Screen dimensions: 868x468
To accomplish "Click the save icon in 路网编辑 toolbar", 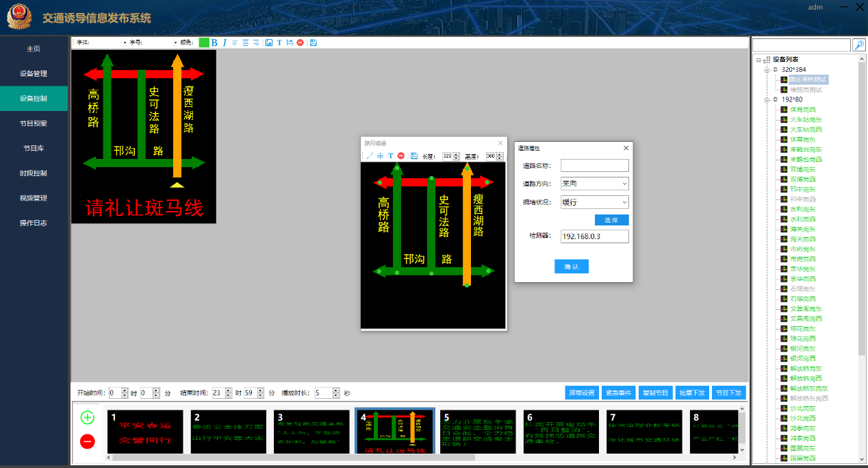I will tap(414, 156).
